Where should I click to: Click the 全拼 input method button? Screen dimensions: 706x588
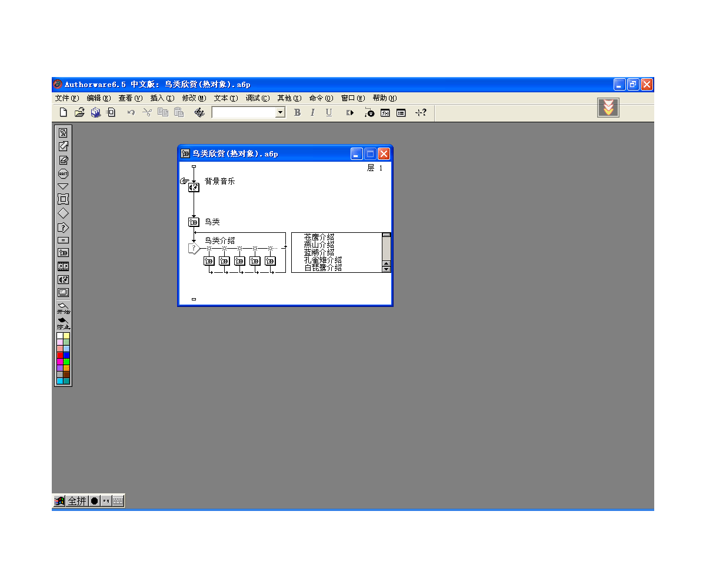pyautogui.click(x=76, y=501)
